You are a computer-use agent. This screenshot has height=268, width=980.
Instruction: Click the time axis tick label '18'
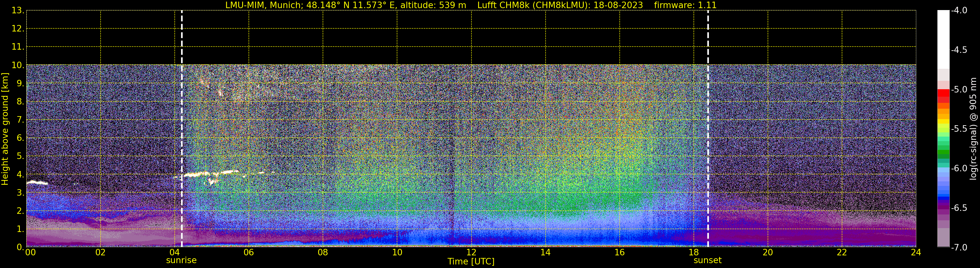coord(694,252)
